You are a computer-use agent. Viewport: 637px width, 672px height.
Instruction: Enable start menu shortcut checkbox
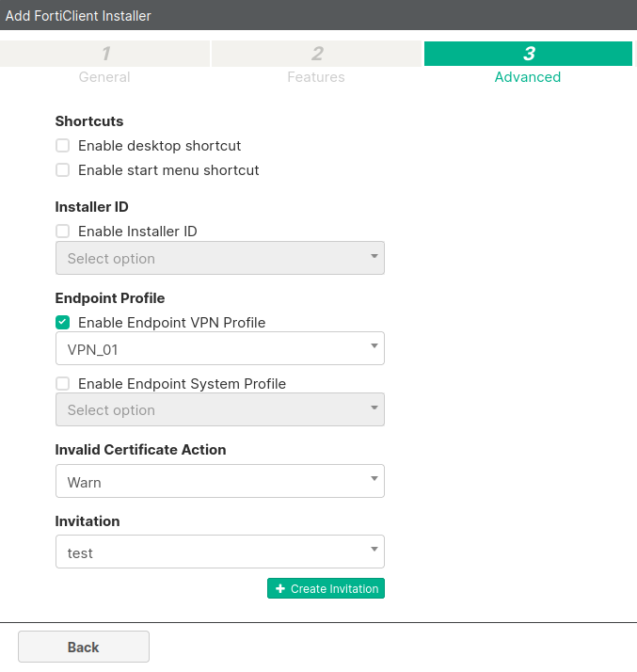pos(63,170)
